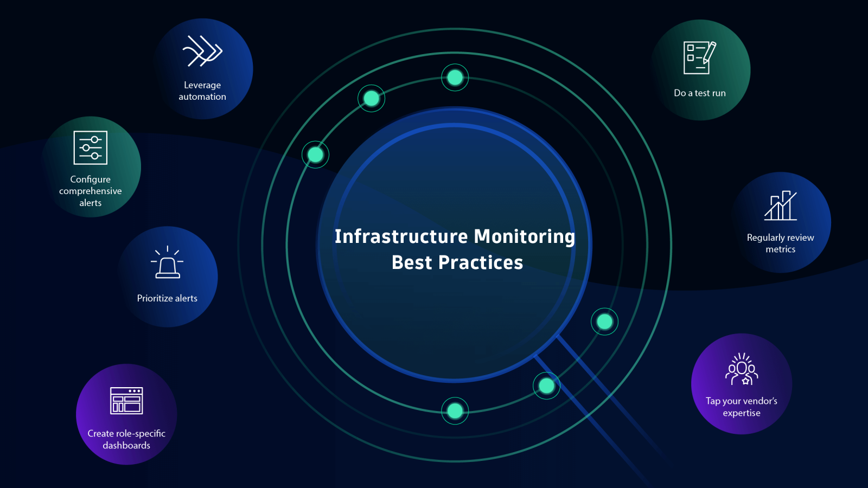Open the Create role-specific dashboards icon
The width and height of the screenshot is (868, 488).
[127, 400]
